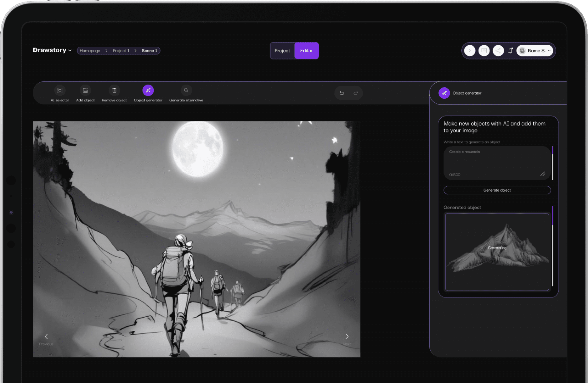
Task: Open the comments icon in header
Action: click(484, 51)
